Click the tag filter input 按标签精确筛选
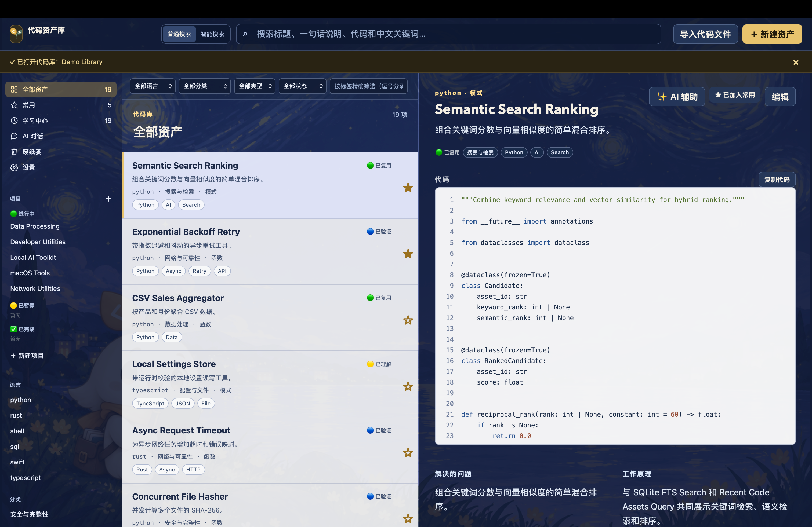 368,86
